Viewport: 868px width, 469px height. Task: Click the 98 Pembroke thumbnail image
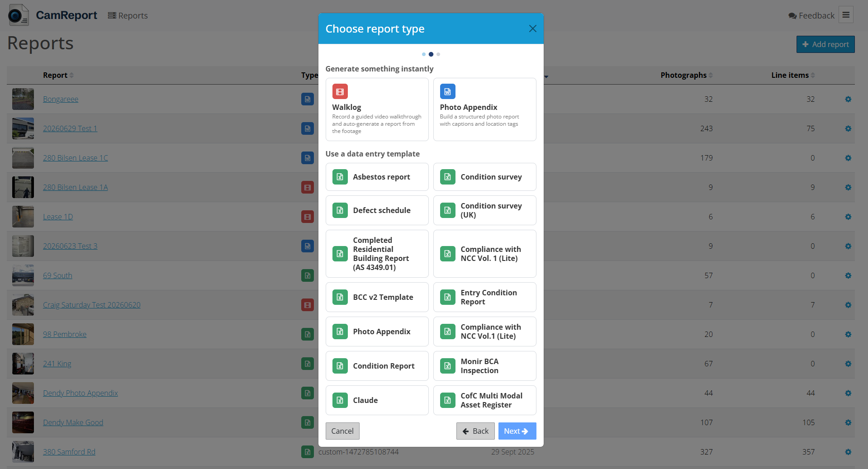click(23, 334)
